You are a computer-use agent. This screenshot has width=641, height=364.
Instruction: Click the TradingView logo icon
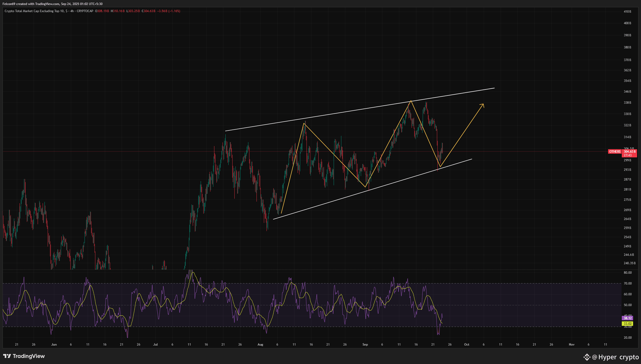7,356
